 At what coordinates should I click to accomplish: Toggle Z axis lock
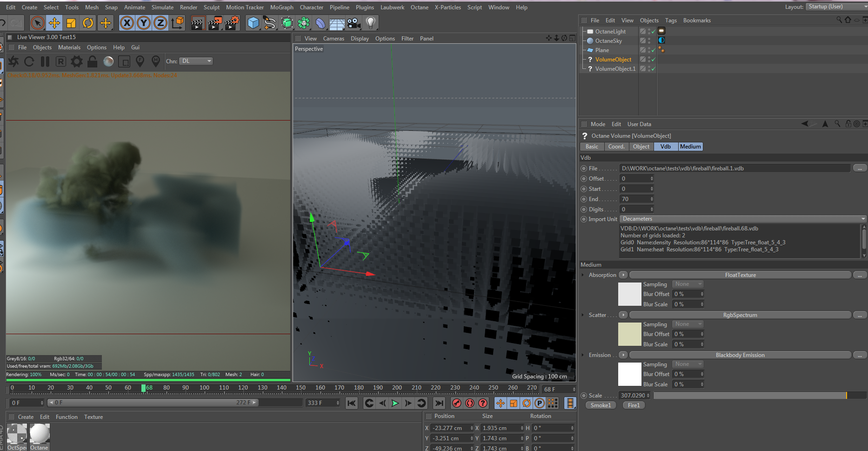[160, 23]
